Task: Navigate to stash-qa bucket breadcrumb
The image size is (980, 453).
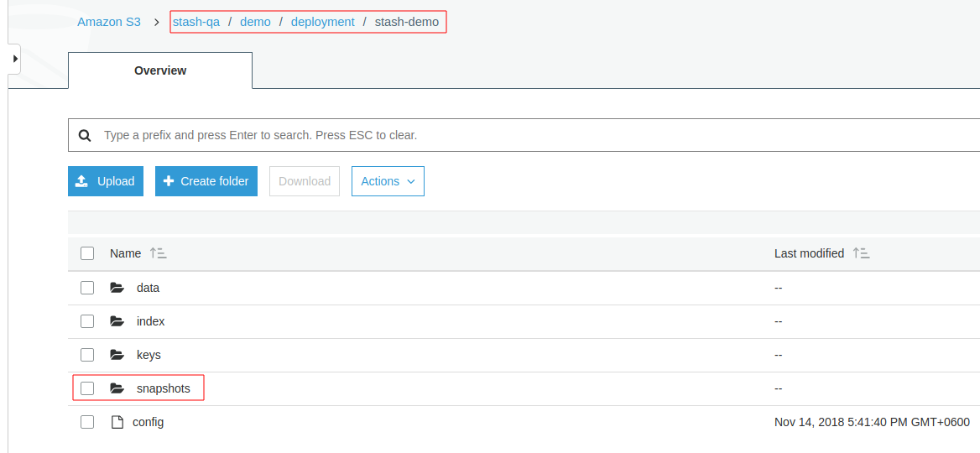Action: click(x=196, y=22)
